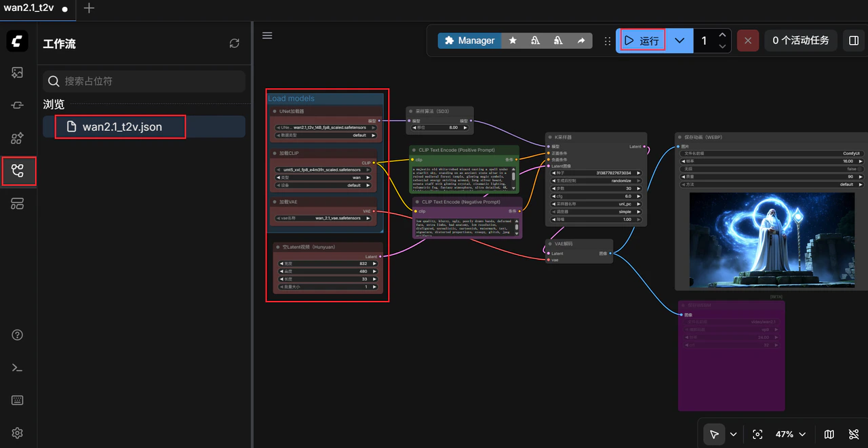Viewport: 868px width, 448px height.
Task: Click the share arrow icon in Manager toolbar
Action: 580,41
